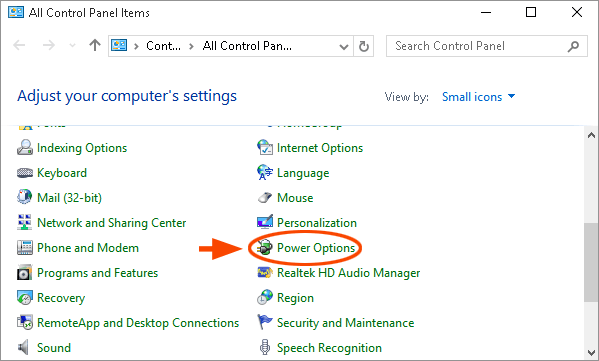
Task: Open the Region link
Action: 295,298
